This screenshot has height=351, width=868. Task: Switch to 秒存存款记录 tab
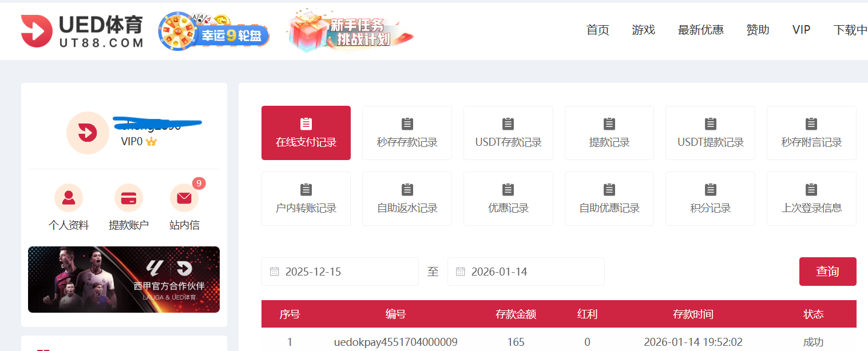[407, 133]
